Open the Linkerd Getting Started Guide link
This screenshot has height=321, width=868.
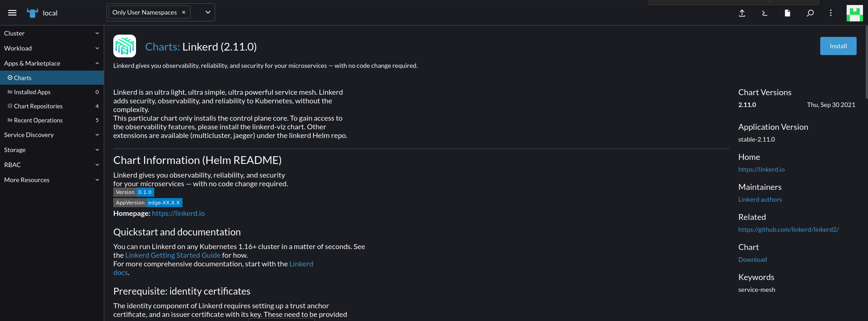point(173,255)
